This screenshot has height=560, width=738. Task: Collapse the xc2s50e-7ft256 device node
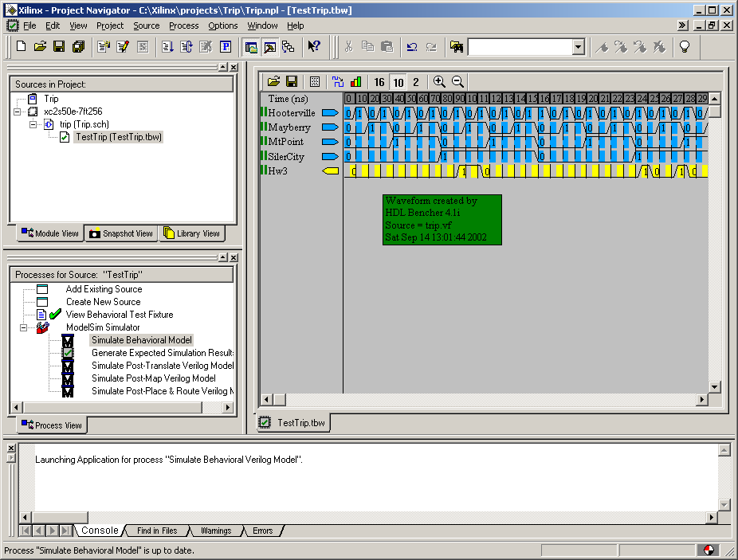click(x=18, y=112)
